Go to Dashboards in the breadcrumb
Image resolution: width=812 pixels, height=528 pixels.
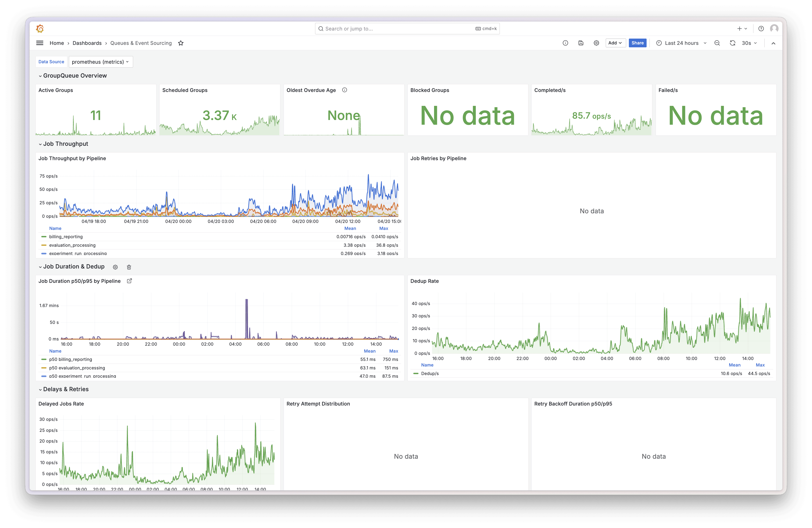tap(87, 43)
